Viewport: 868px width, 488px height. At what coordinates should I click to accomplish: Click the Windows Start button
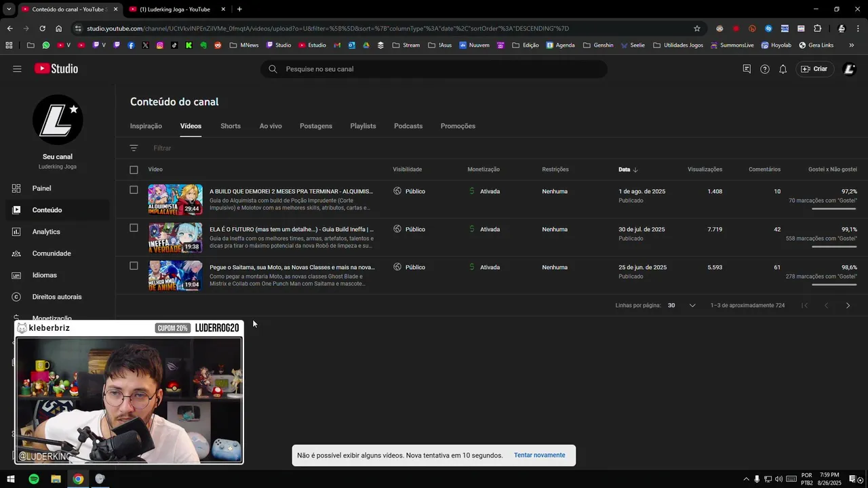pyautogui.click(x=11, y=479)
